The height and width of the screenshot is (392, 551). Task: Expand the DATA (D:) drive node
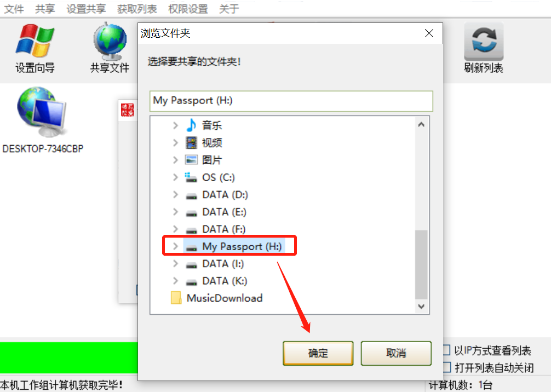point(175,194)
